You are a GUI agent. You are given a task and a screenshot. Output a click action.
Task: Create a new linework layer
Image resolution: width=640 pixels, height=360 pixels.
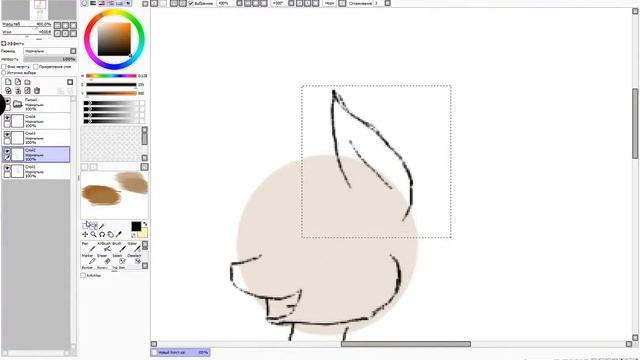click(18, 82)
